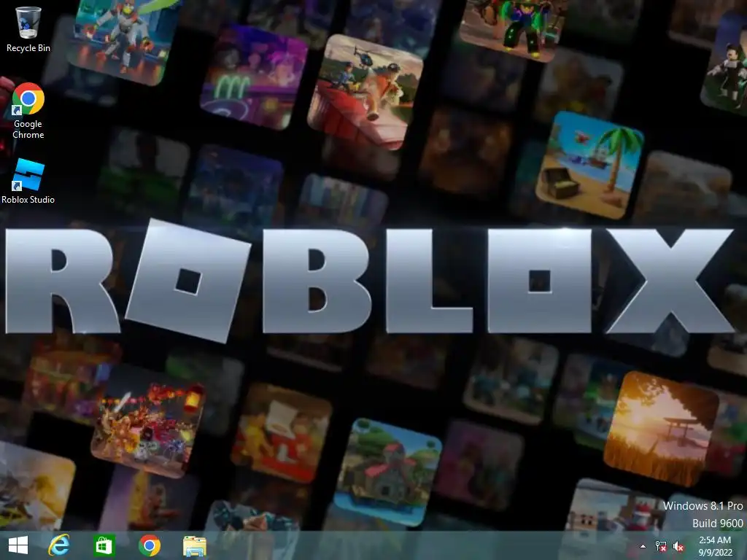Click the muted volume tray icon
This screenshot has width=747, height=560.
tap(678, 546)
